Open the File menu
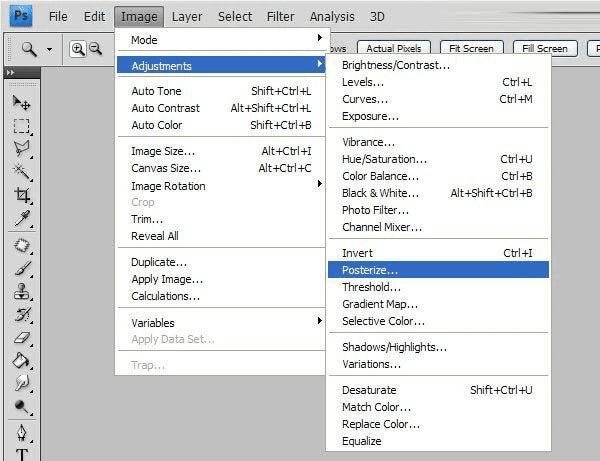600x461 pixels. coord(58,16)
